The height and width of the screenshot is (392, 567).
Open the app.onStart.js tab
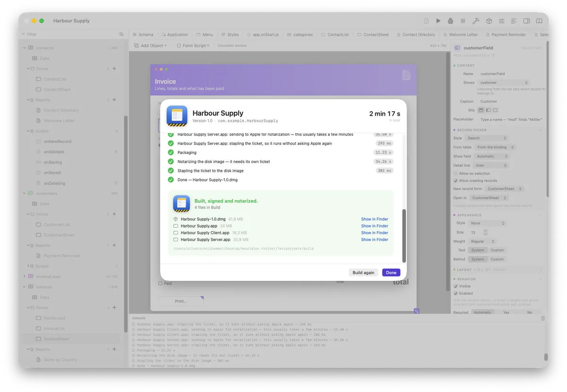(263, 34)
